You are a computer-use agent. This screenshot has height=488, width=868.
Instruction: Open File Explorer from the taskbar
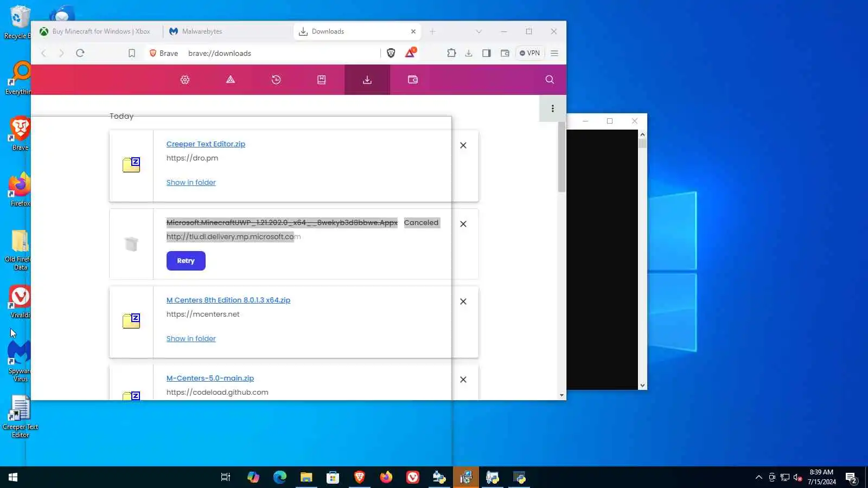pos(306,477)
